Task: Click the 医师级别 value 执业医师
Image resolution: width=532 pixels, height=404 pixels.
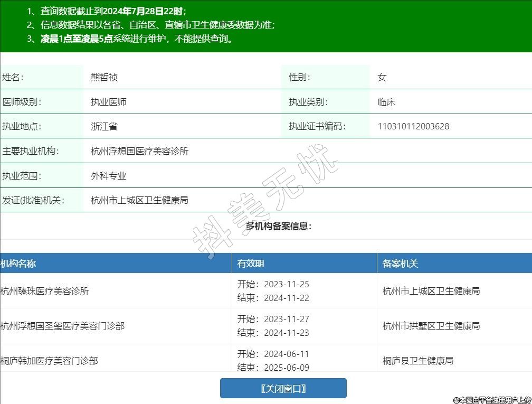Action: coord(109,102)
